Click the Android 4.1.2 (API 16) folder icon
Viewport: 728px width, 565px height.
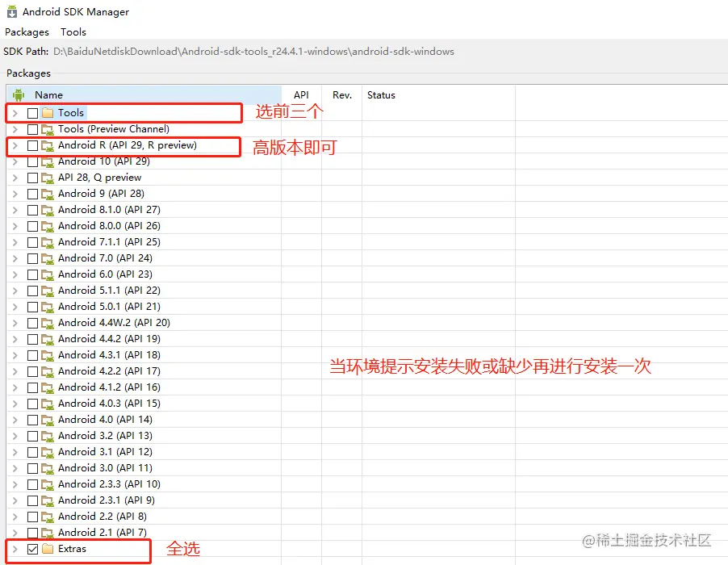pyautogui.click(x=48, y=387)
